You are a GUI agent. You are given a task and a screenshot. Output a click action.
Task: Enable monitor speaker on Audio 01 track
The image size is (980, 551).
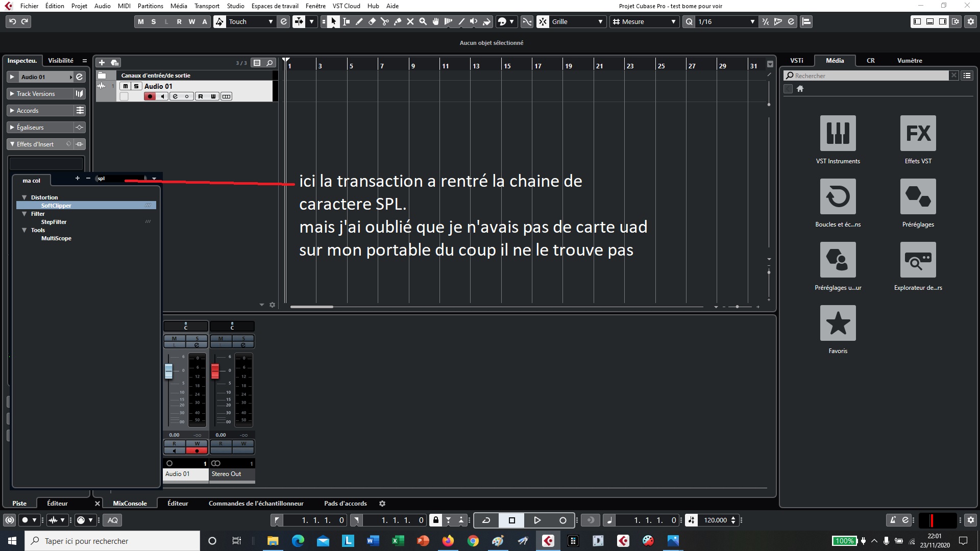[162, 96]
